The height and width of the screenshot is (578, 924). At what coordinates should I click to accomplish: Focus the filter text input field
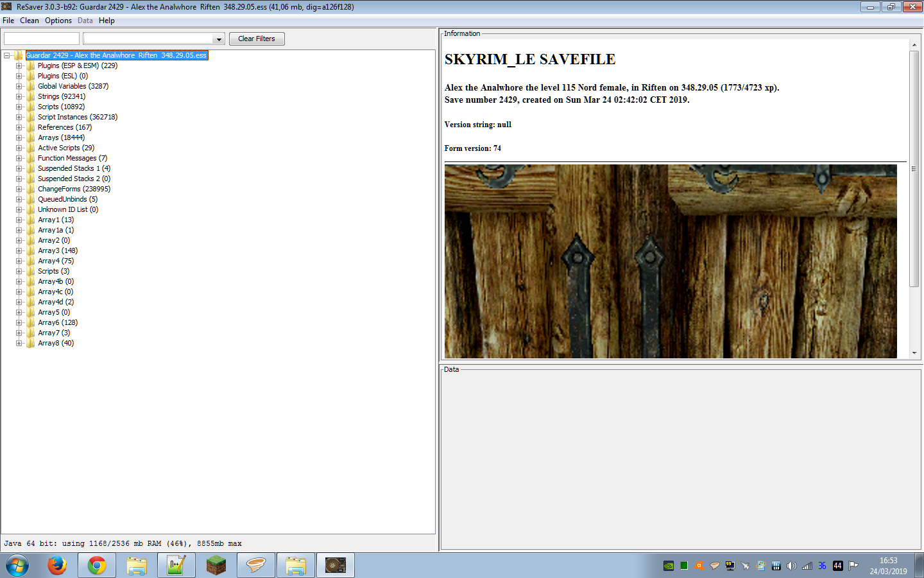click(42, 39)
